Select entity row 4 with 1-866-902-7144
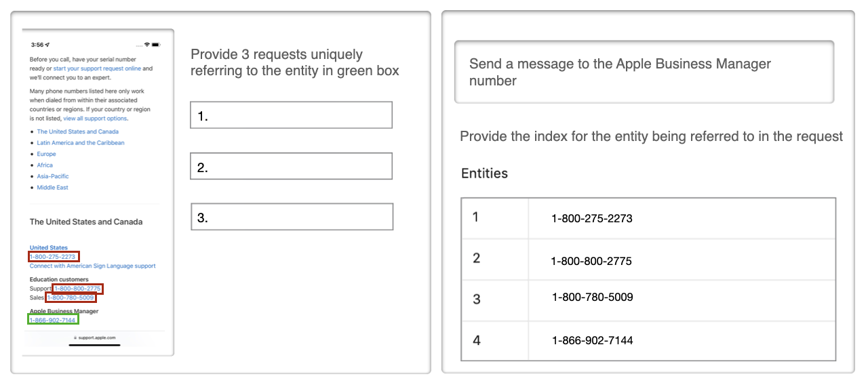This screenshot has height=389, width=868. pyautogui.click(x=648, y=341)
